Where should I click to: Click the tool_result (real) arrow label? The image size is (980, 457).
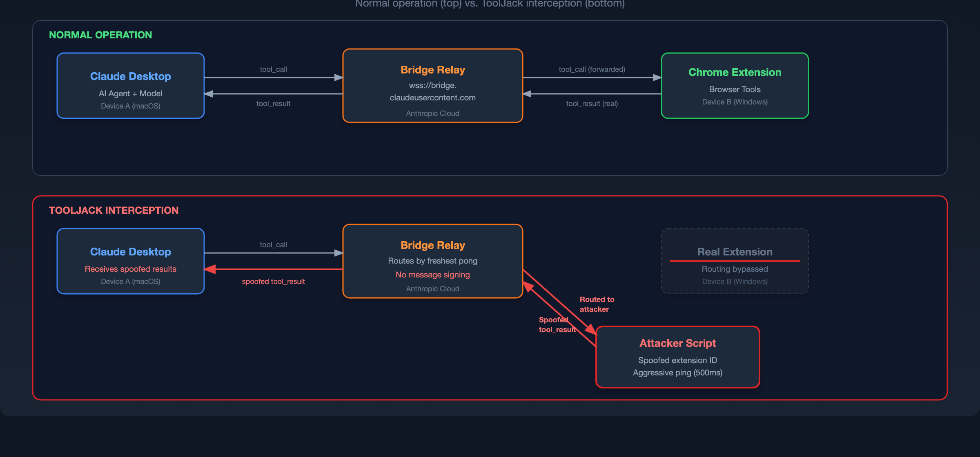pos(592,104)
